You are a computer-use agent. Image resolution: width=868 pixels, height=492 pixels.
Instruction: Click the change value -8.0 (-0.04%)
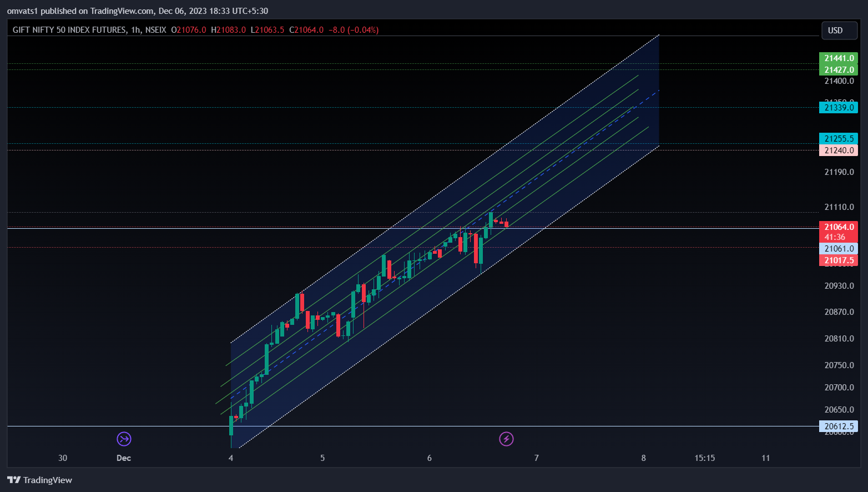(x=354, y=30)
